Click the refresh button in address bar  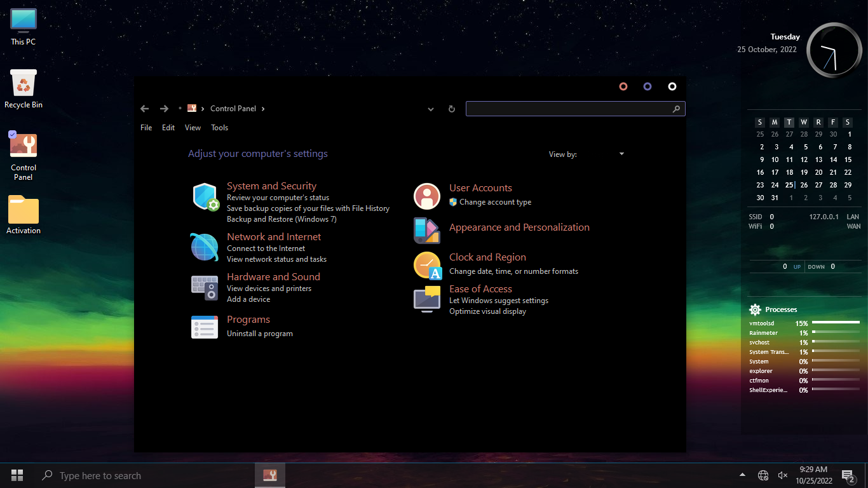click(452, 109)
